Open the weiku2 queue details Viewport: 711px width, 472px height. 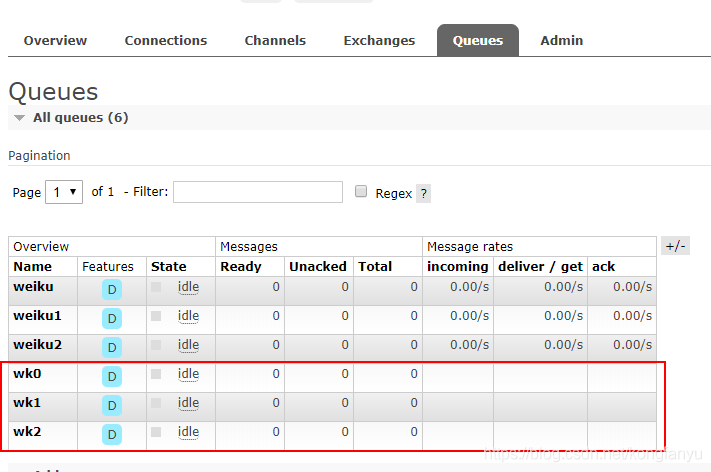tap(37, 345)
